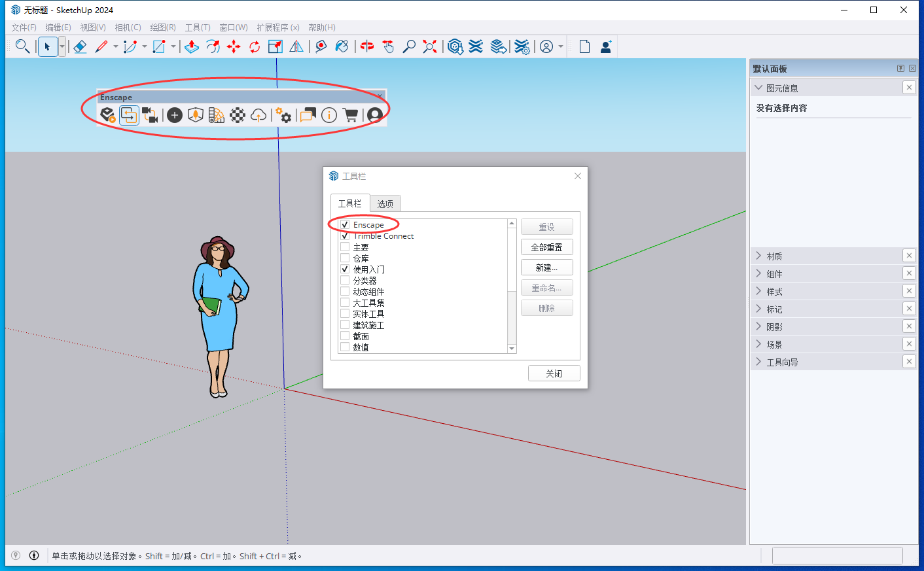Select the Zoom tool
This screenshot has height=571, width=924.
(409, 46)
